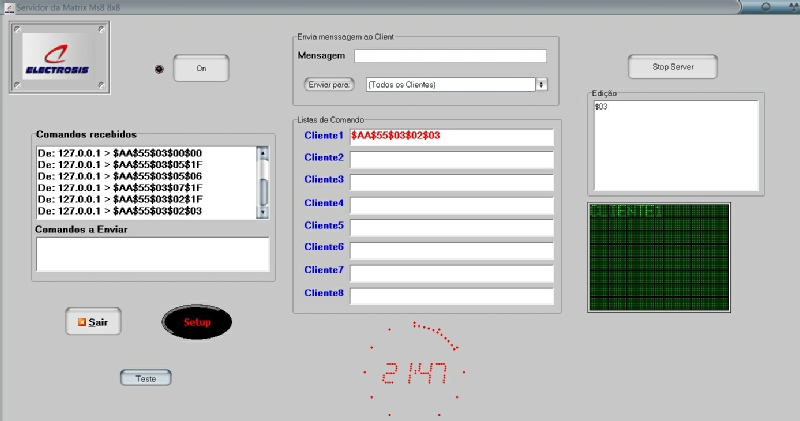The image size is (800, 421).
Task: Select the Cliente2 command field
Action: click(451, 159)
